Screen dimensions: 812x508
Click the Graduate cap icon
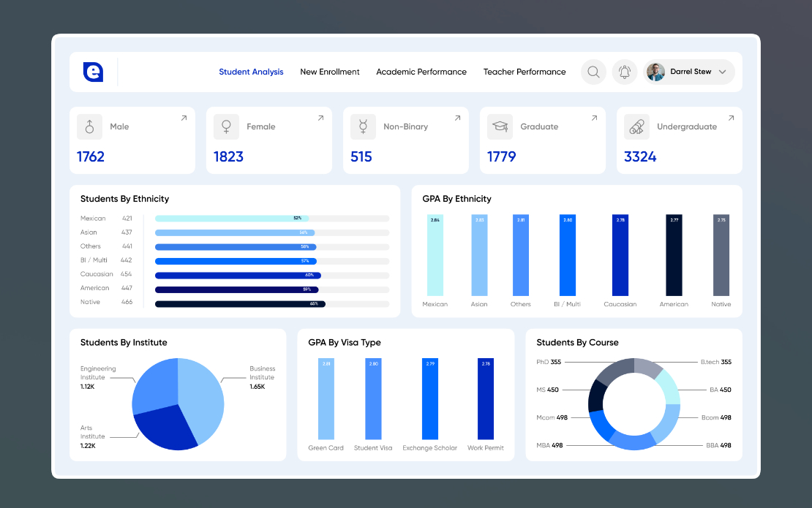500,126
